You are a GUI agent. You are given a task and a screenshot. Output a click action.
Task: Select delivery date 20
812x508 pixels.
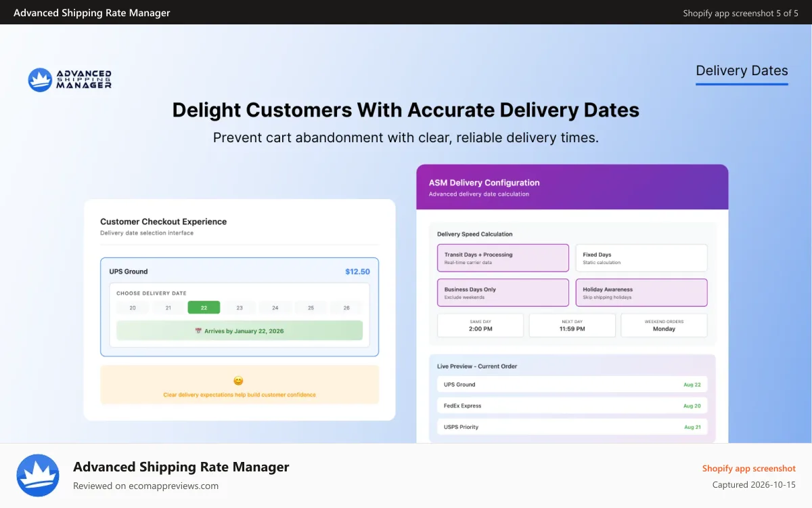point(133,308)
